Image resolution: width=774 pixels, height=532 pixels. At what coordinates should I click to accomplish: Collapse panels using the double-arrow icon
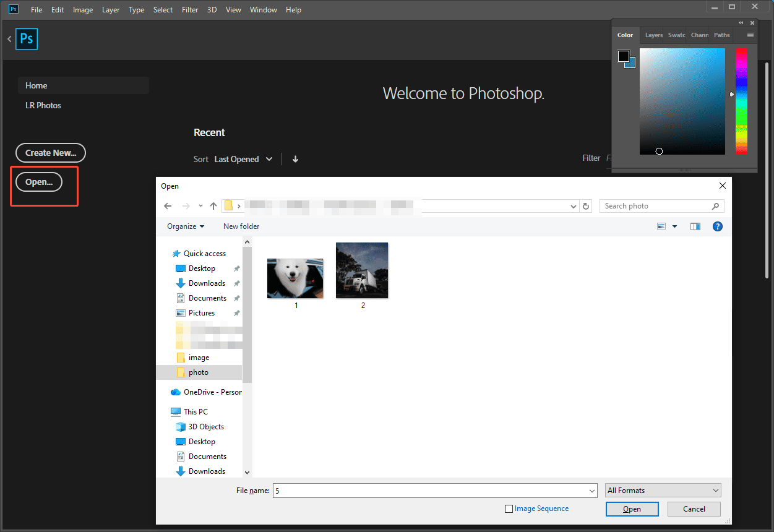tap(741, 22)
